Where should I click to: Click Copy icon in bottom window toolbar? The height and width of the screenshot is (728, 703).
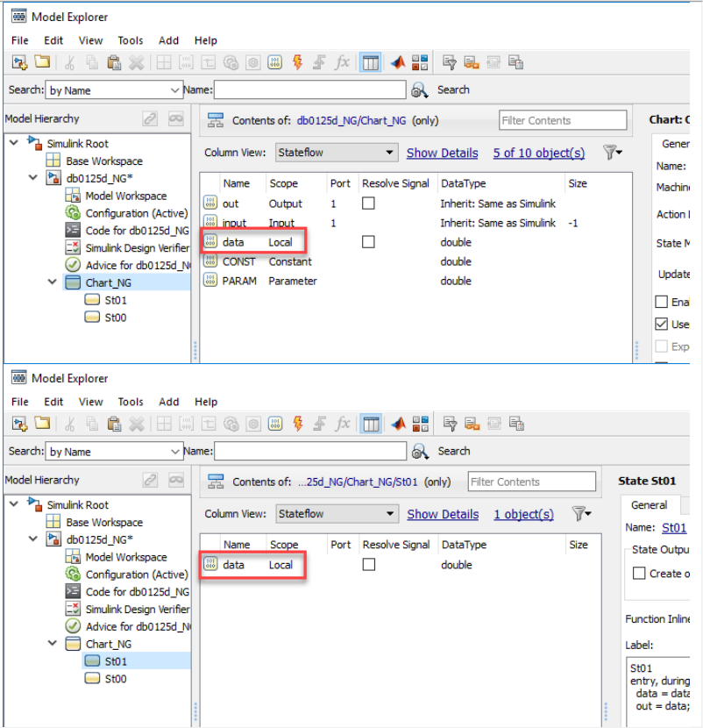click(x=92, y=424)
